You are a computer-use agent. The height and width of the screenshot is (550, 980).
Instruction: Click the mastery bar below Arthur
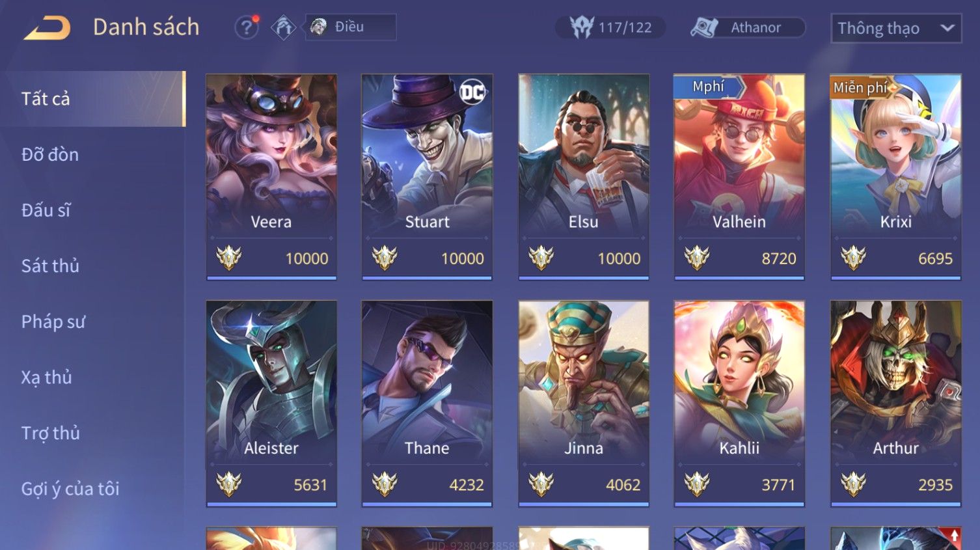coord(896,504)
